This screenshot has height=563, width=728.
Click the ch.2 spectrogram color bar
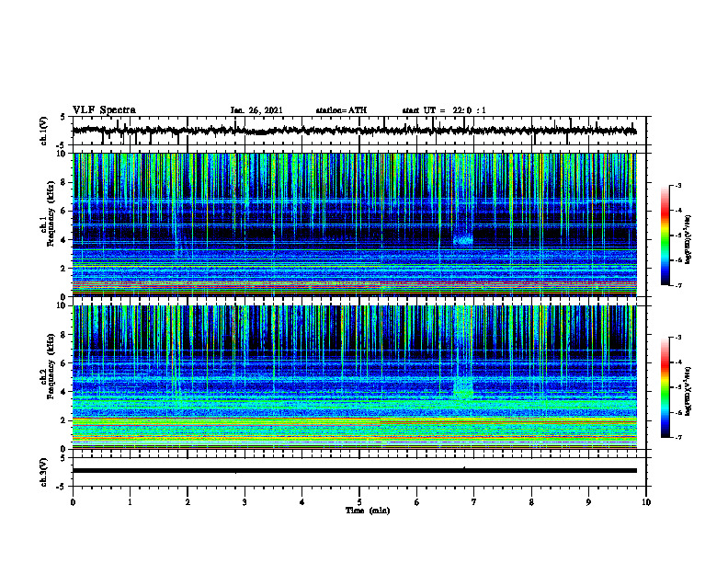click(665, 387)
